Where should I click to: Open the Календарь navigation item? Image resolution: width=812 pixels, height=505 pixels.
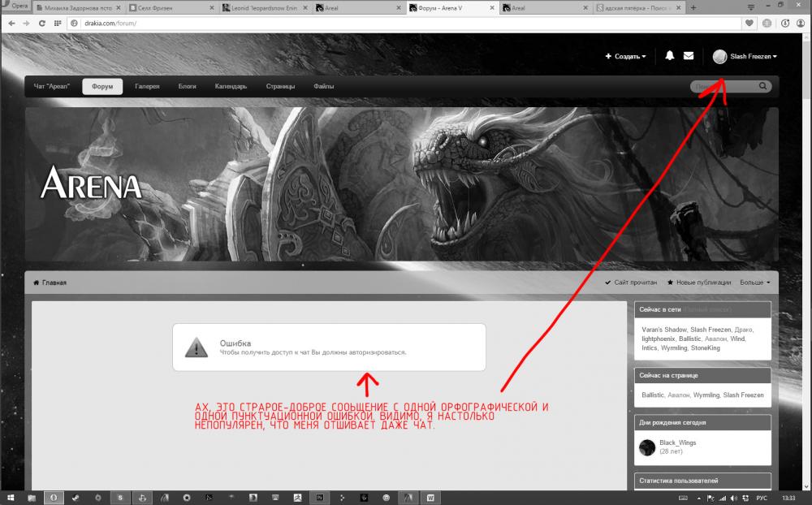[x=231, y=87]
